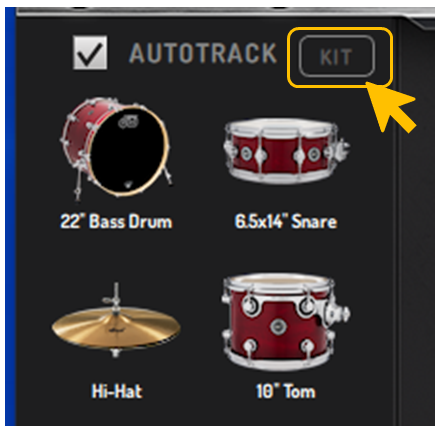This screenshot has width=447, height=433.
Task: Click the Hi-Hat text label
Action: click(x=117, y=391)
